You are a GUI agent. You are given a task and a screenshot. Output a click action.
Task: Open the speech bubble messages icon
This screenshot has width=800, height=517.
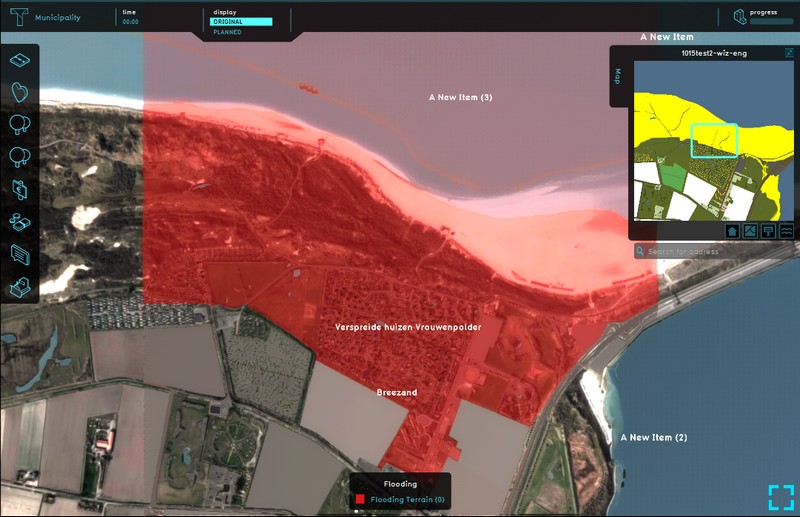click(x=20, y=255)
